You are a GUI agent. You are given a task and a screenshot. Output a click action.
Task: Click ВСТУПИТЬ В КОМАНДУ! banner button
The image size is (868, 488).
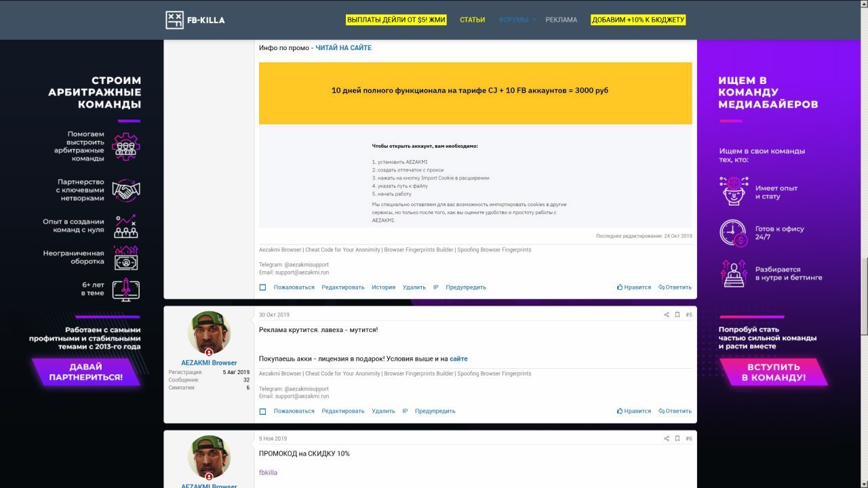[774, 372]
